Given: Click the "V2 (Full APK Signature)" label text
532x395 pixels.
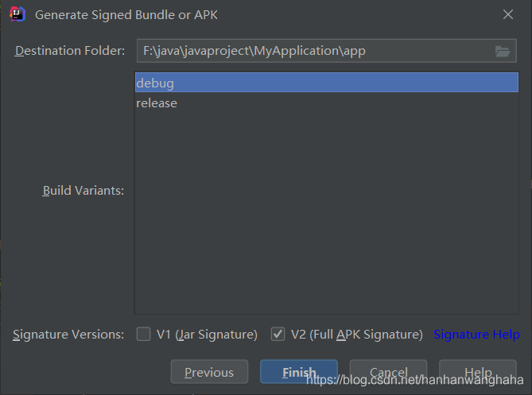Looking at the screenshot, I should (356, 335).
